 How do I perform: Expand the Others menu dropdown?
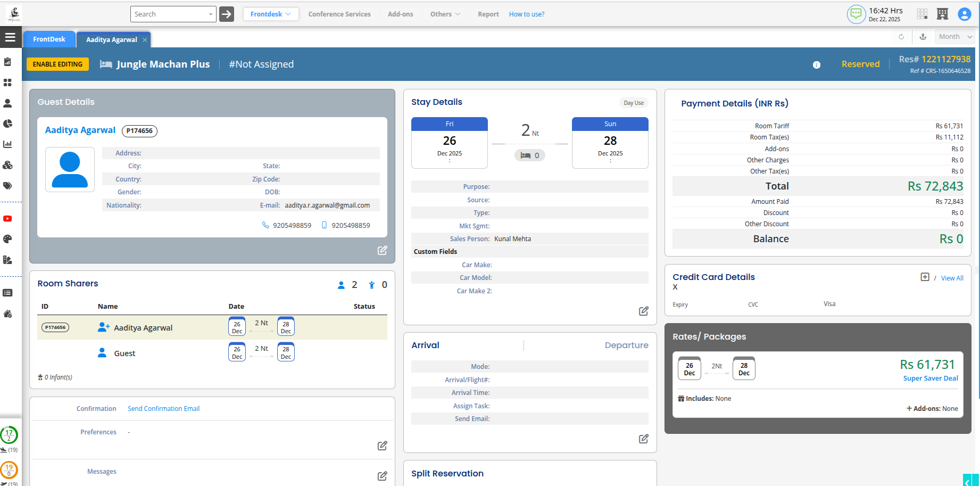[445, 14]
